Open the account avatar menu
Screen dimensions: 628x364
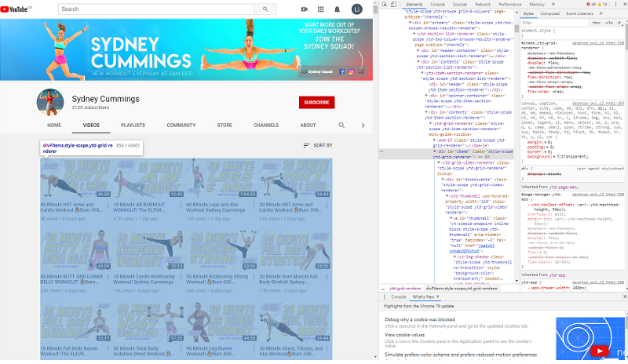coord(357,9)
